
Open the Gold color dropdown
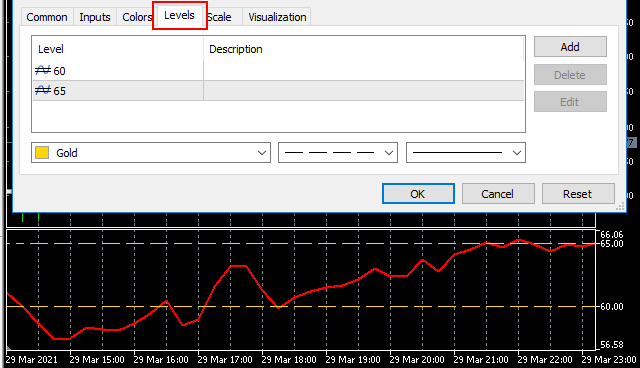(151, 153)
